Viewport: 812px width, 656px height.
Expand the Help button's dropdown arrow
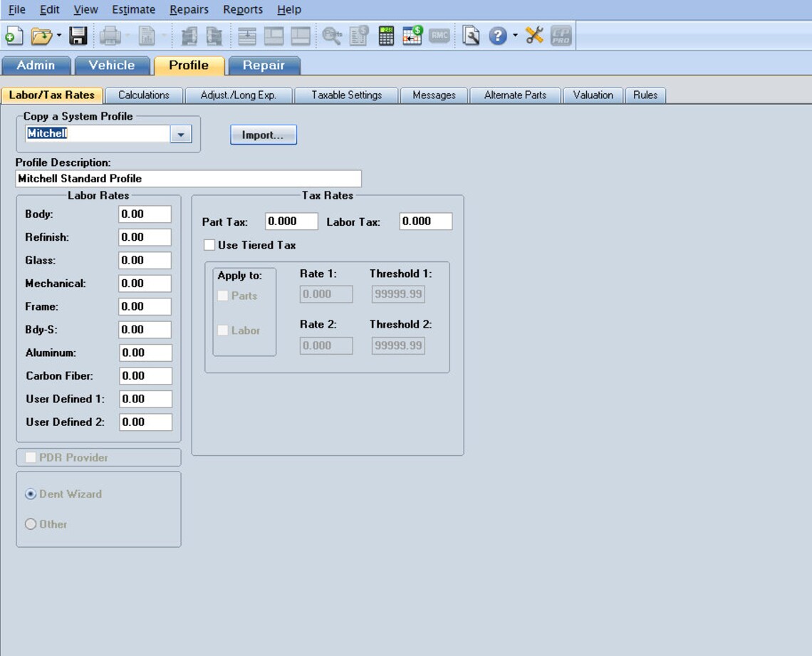514,36
